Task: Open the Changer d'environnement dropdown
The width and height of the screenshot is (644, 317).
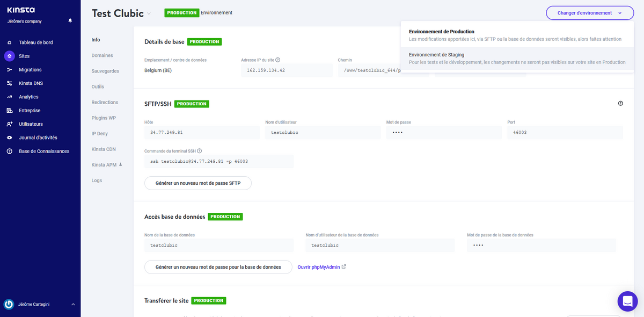Action: pos(590,13)
